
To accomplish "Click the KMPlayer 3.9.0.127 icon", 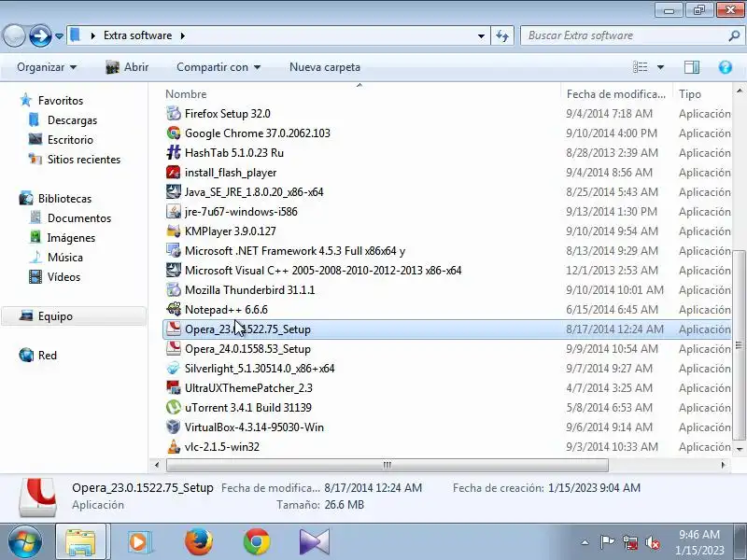I will 174,231.
